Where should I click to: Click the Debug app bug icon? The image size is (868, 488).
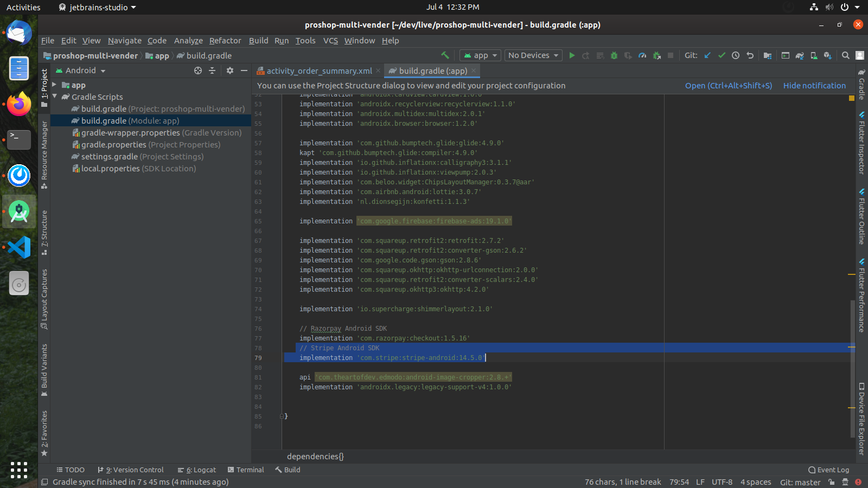pos(614,55)
